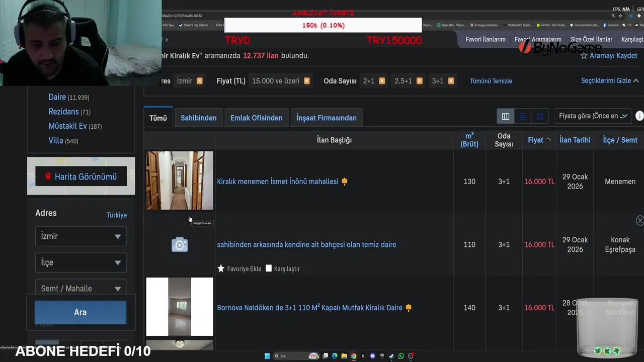This screenshot has width=644, height=362.
Task: Open Kiralık menemen İsmet İnönü mahallesi listing
Action: pos(278,182)
